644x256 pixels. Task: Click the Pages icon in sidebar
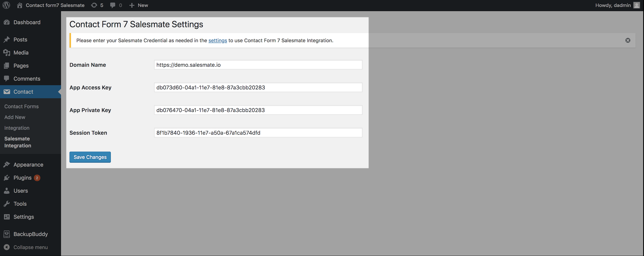click(7, 66)
